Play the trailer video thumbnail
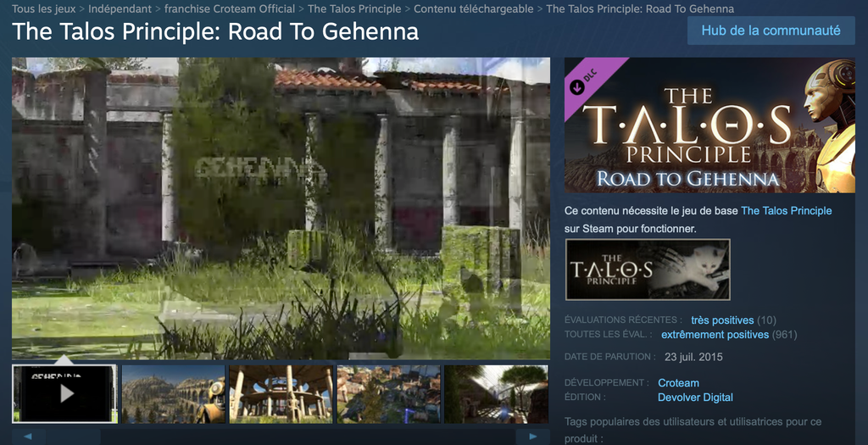 point(64,394)
